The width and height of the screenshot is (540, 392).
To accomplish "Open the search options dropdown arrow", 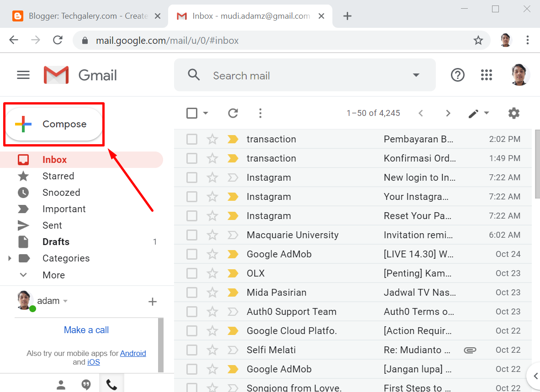I will click(416, 74).
